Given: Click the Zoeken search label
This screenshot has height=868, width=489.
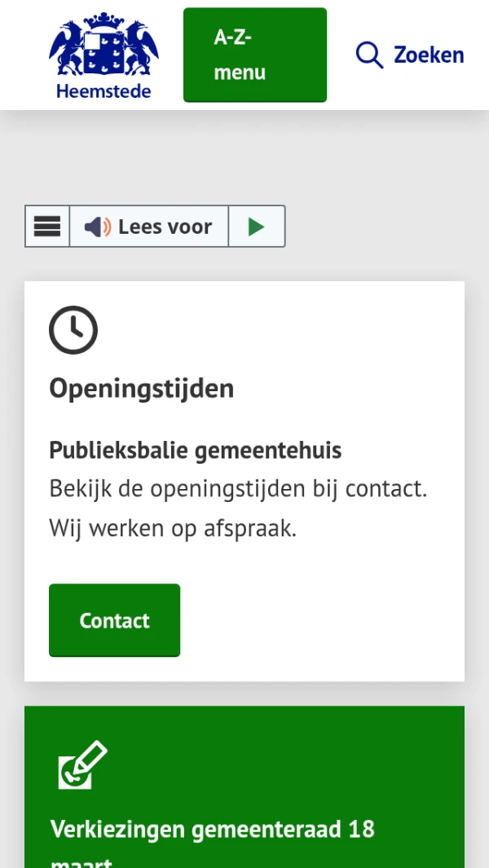Looking at the screenshot, I should (x=429, y=55).
